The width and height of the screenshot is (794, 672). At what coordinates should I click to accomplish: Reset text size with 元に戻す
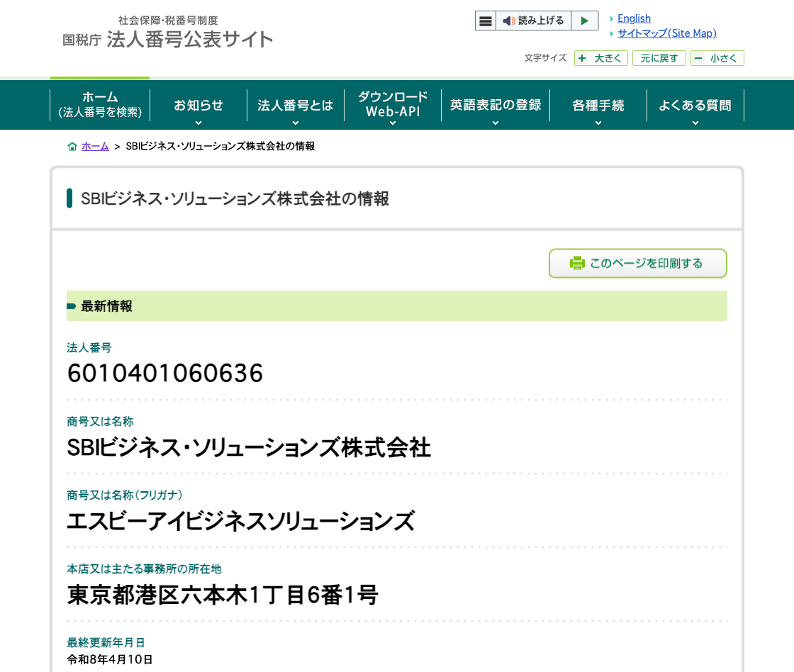tap(659, 58)
